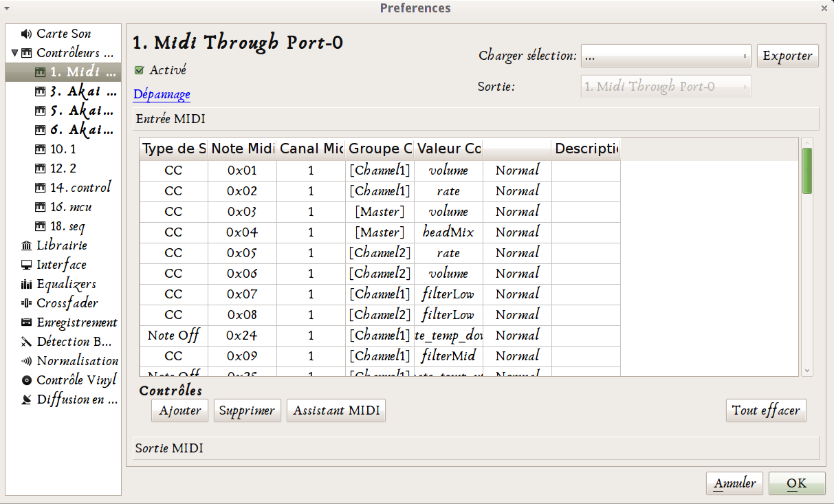Click the table scrollbar down arrow
The height and width of the screenshot is (504, 834).
click(x=807, y=371)
